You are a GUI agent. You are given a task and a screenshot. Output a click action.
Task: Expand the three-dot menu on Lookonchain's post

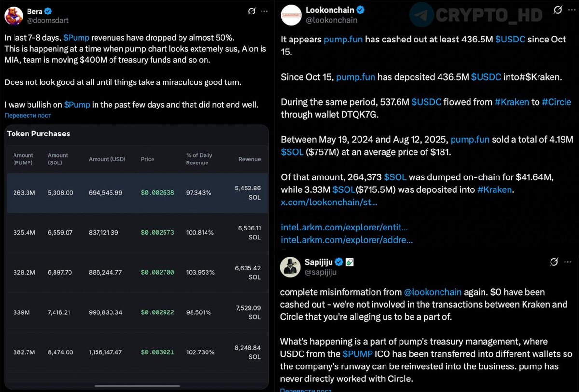571,10
